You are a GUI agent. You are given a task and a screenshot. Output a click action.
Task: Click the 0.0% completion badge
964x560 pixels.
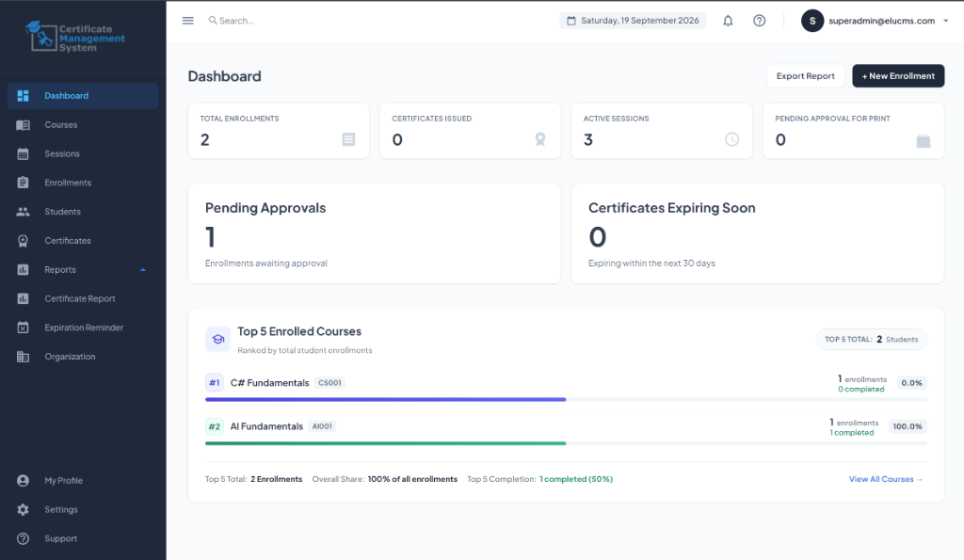[911, 383]
